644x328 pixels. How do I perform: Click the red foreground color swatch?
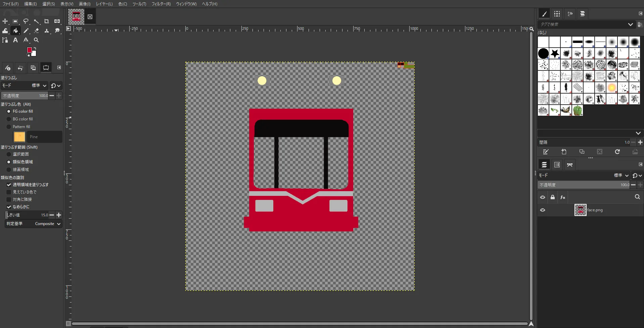coord(29,50)
